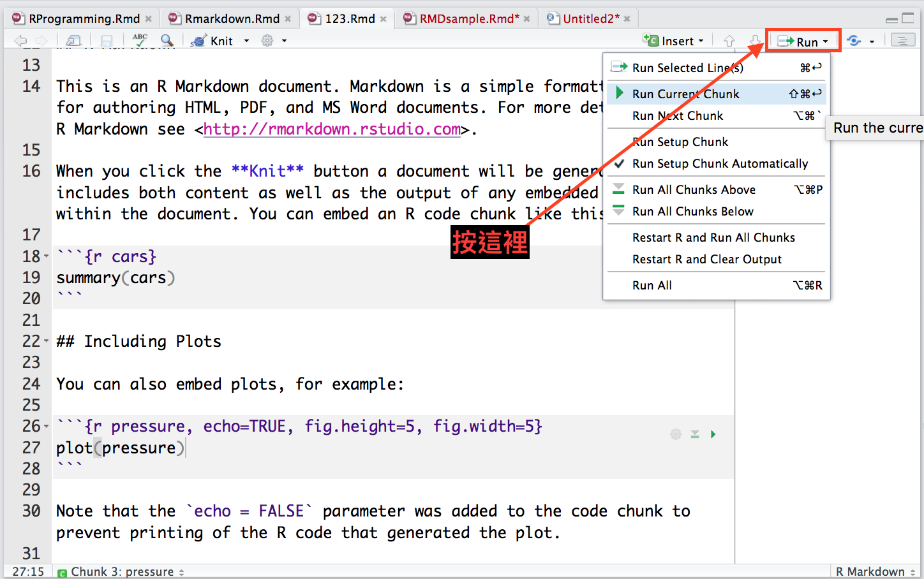Maximize the source pane
The image size is (924, 579).
pyautogui.click(x=908, y=18)
